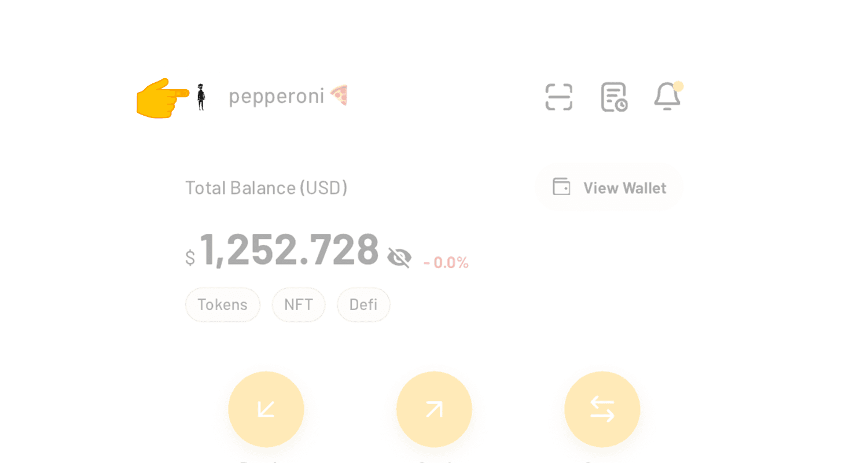Open View Wallet
This screenshot has width=868, height=463.
609,188
